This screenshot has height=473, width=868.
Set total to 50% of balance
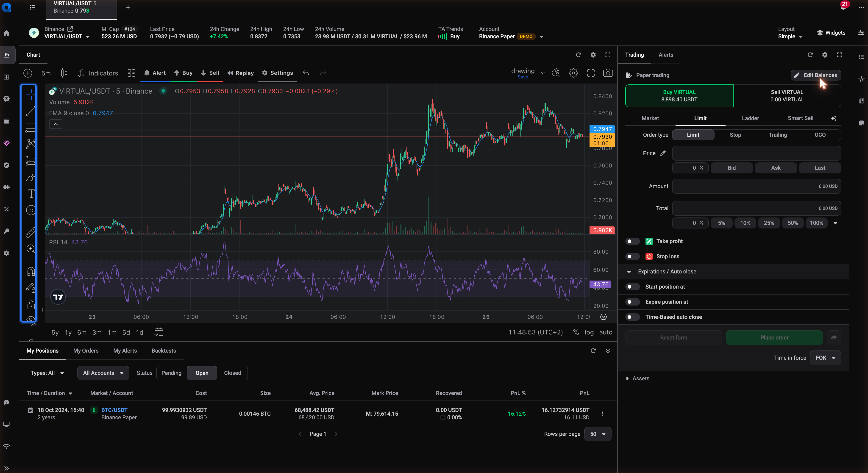[x=793, y=223]
